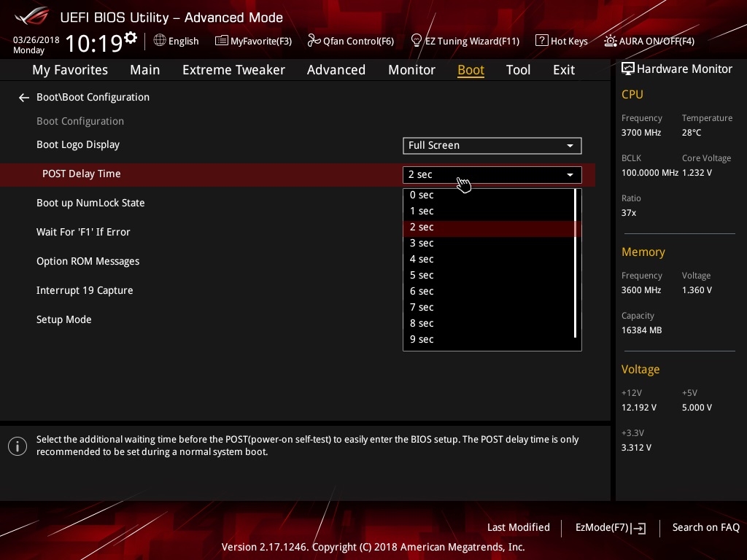Screen dimensions: 747x560
Task: Click memory voltage 1.360 V value
Action: click(x=697, y=290)
